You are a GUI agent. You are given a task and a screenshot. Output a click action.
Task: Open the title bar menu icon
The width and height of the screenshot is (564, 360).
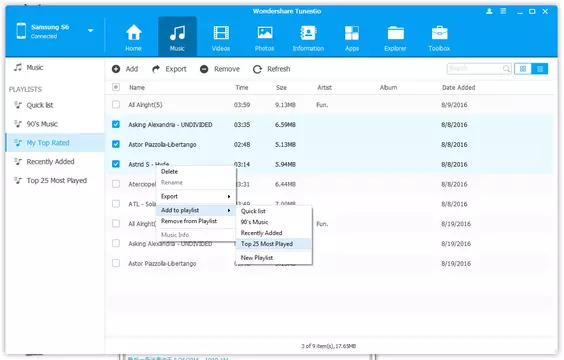pos(503,11)
